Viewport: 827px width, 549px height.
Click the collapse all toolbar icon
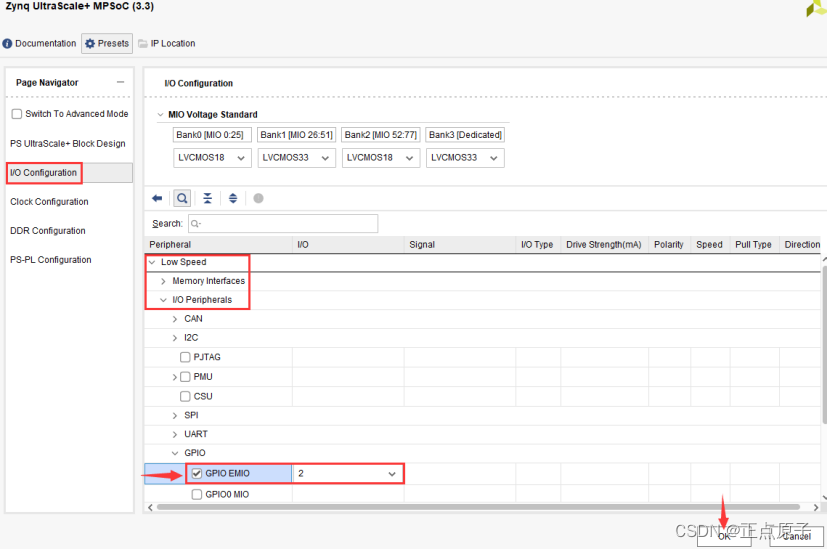pos(207,198)
